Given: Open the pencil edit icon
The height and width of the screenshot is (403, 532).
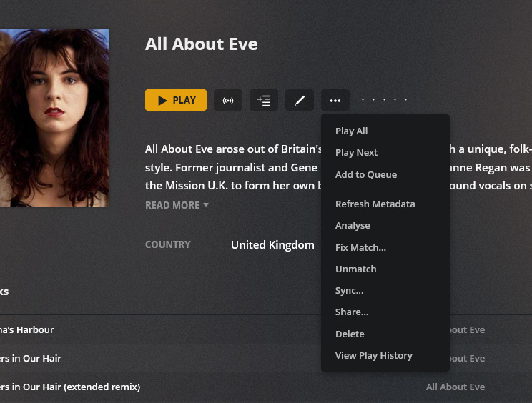Looking at the screenshot, I should [299, 100].
